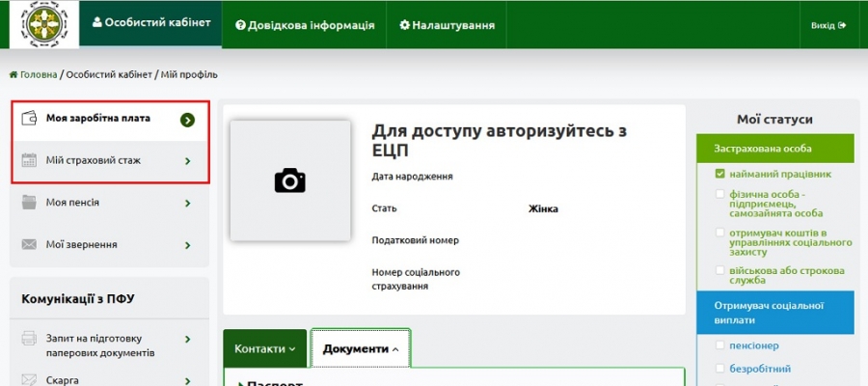The image size is (868, 386).
Task: Click the Отримувач соціальної виплати header
Action: (775, 313)
